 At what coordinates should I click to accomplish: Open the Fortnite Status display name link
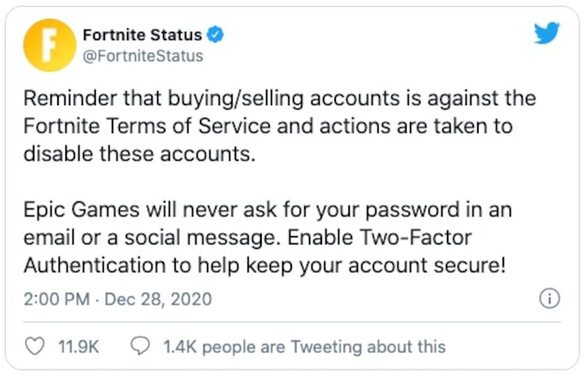142,35
